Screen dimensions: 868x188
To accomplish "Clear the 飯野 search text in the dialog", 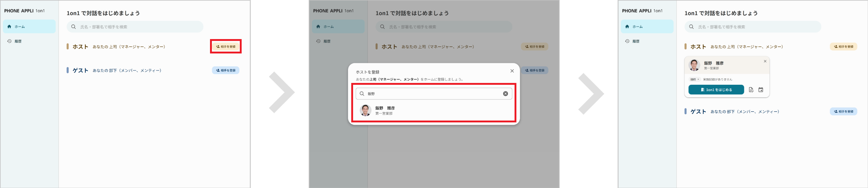I will pyautogui.click(x=505, y=94).
